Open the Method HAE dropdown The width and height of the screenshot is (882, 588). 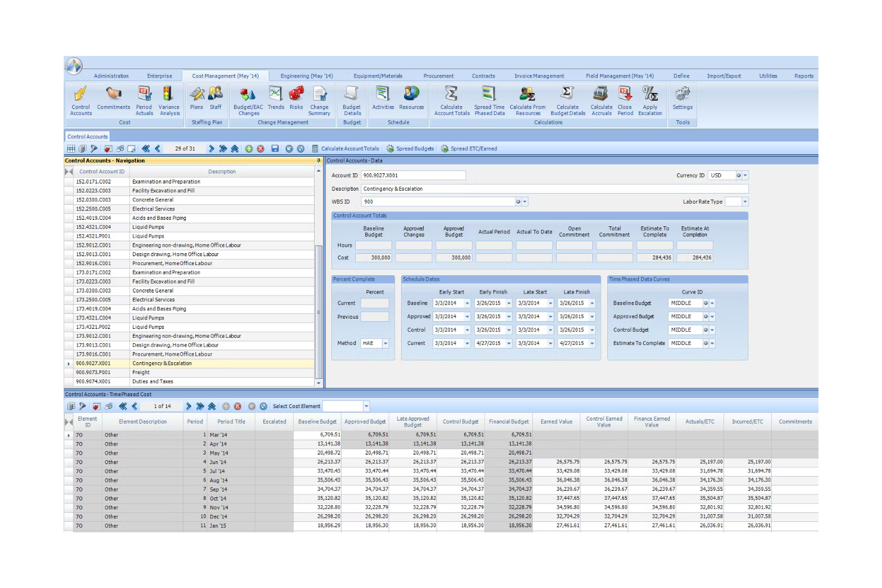tap(386, 344)
